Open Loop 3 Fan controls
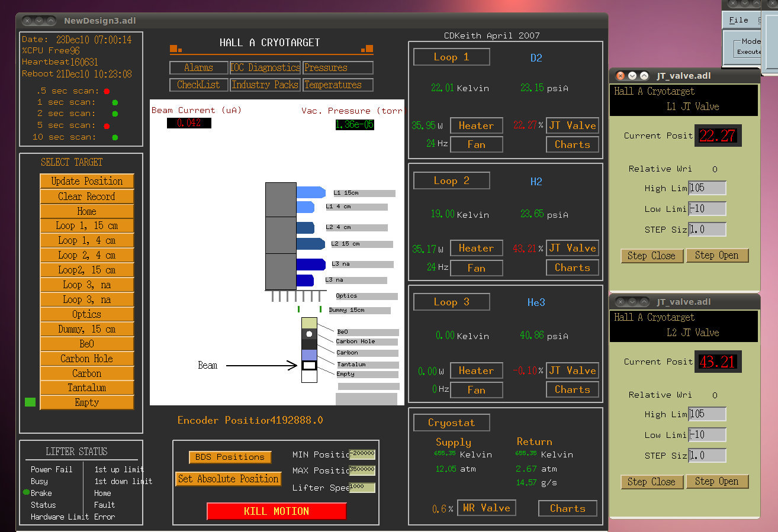Image resolution: width=778 pixels, height=532 pixels. click(x=477, y=390)
